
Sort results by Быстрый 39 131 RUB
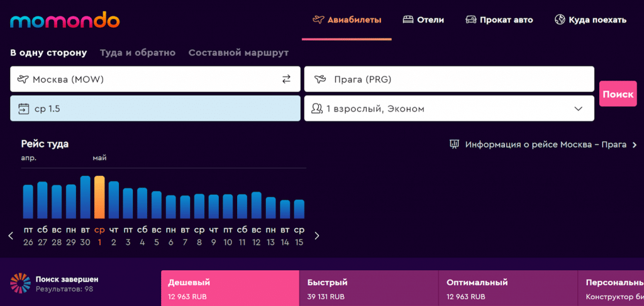pyautogui.click(x=369, y=289)
